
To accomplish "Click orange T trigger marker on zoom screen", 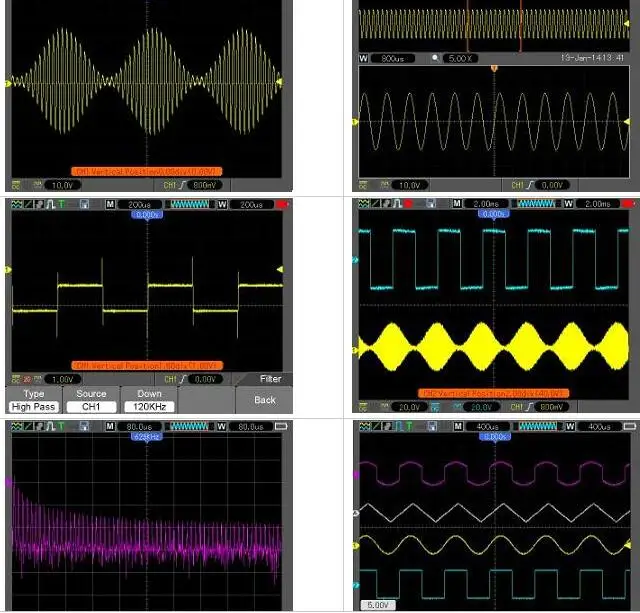I will click(x=494, y=69).
